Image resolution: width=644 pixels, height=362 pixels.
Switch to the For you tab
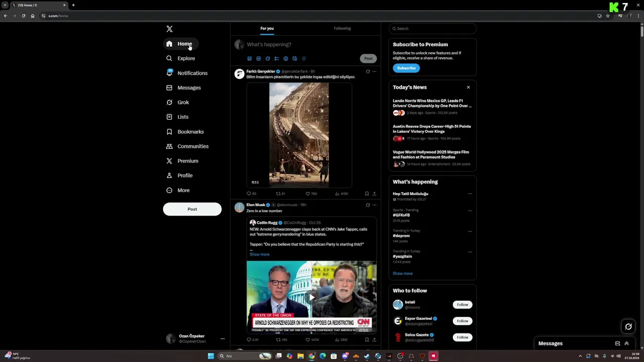tap(267, 29)
